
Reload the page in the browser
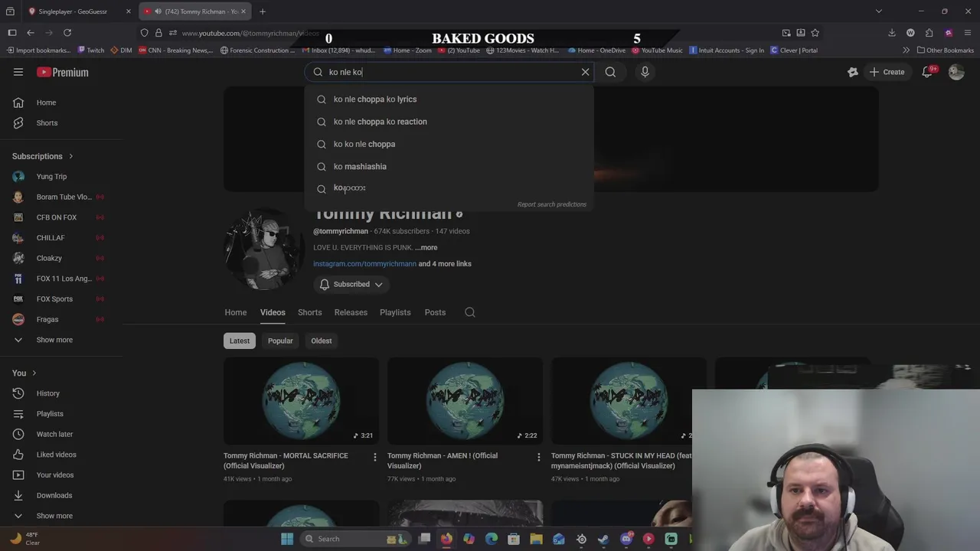pyautogui.click(x=67, y=33)
